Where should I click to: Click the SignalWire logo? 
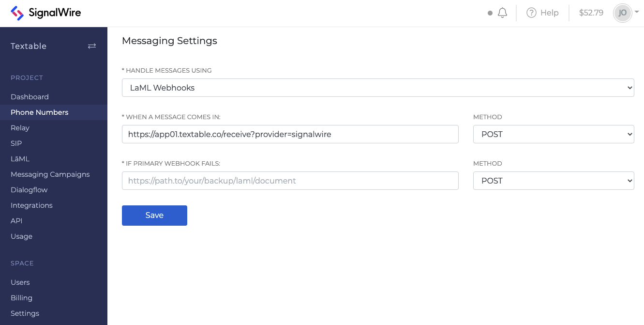45,13
